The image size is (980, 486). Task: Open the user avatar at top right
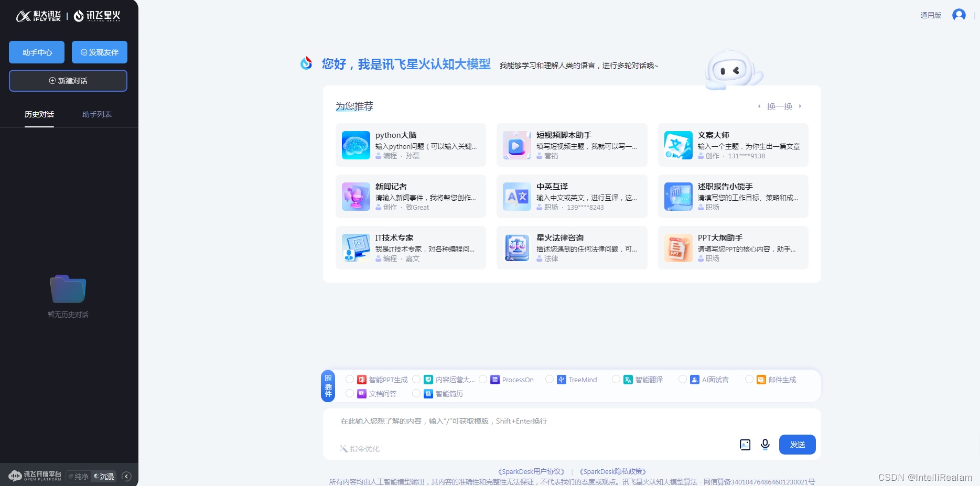click(x=959, y=15)
